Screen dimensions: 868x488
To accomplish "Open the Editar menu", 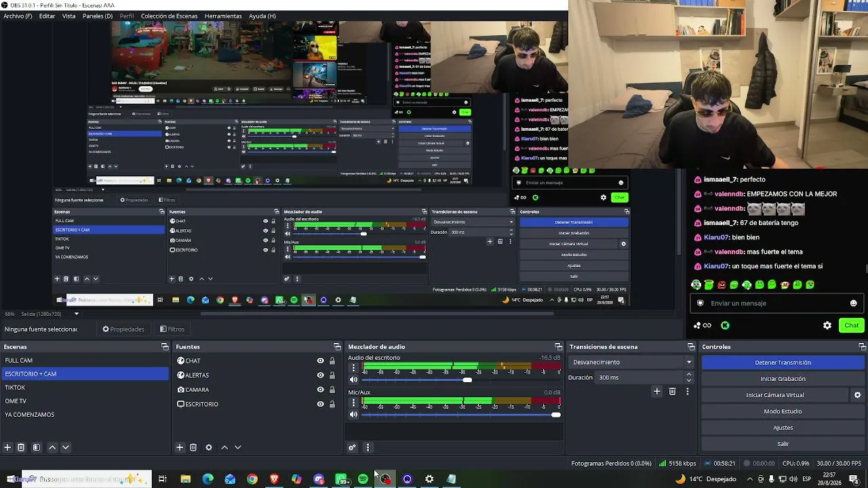I will coord(47,16).
